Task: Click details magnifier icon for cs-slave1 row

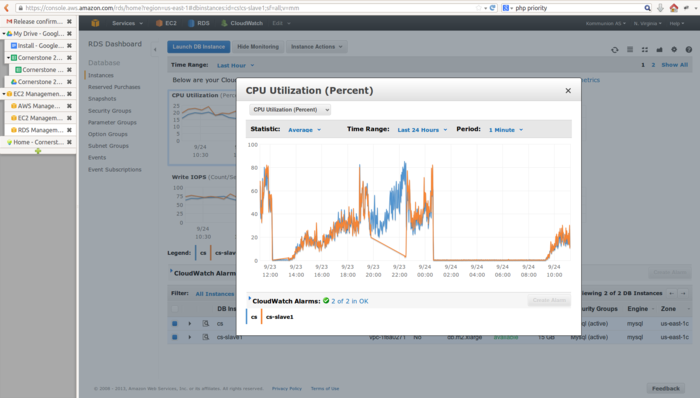Action: coord(205,337)
